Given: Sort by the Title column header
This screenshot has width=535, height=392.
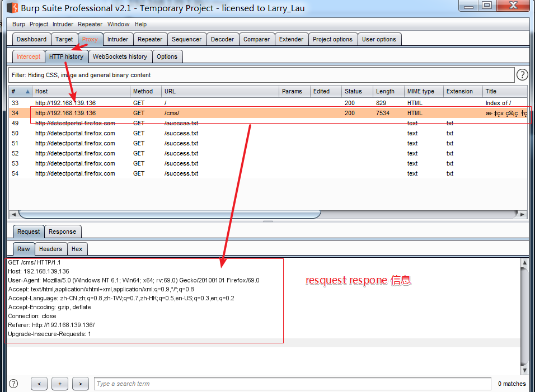Looking at the screenshot, I should [x=505, y=91].
